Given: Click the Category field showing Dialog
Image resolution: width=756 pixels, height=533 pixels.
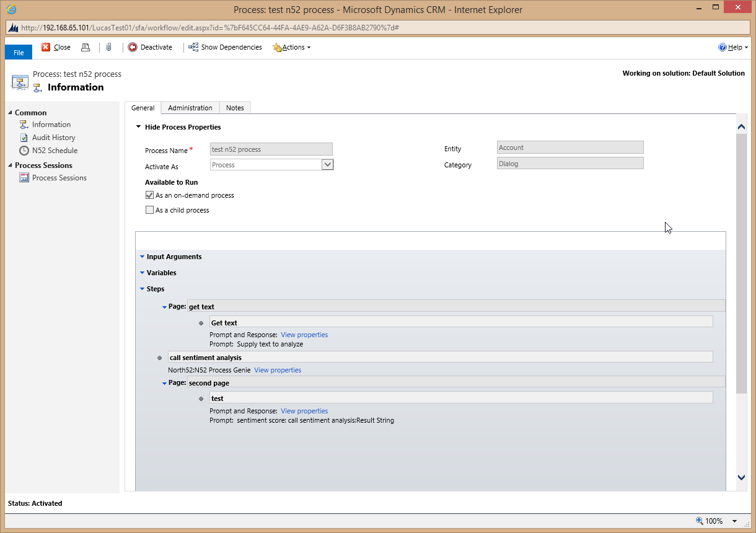Looking at the screenshot, I should pyautogui.click(x=570, y=164).
